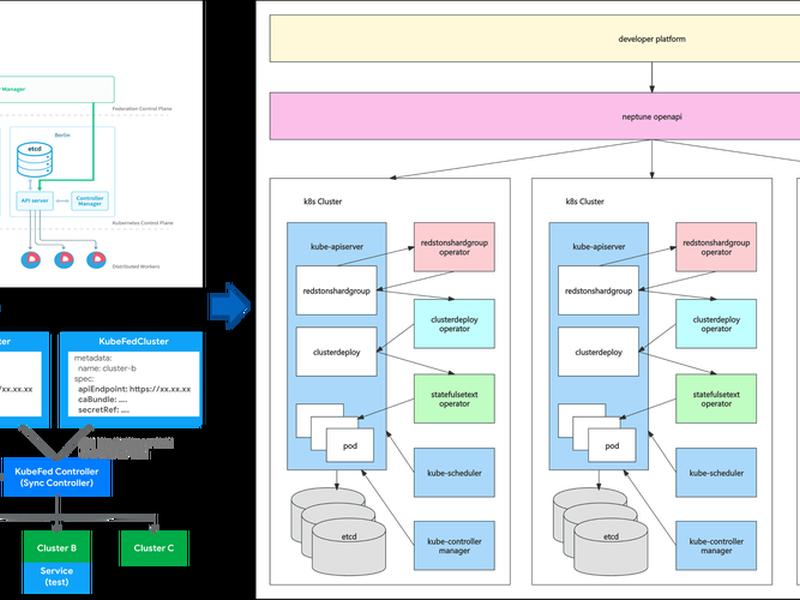This screenshot has height=600, width=800.
Task: Click the green Cluster B box
Action: pos(57,547)
